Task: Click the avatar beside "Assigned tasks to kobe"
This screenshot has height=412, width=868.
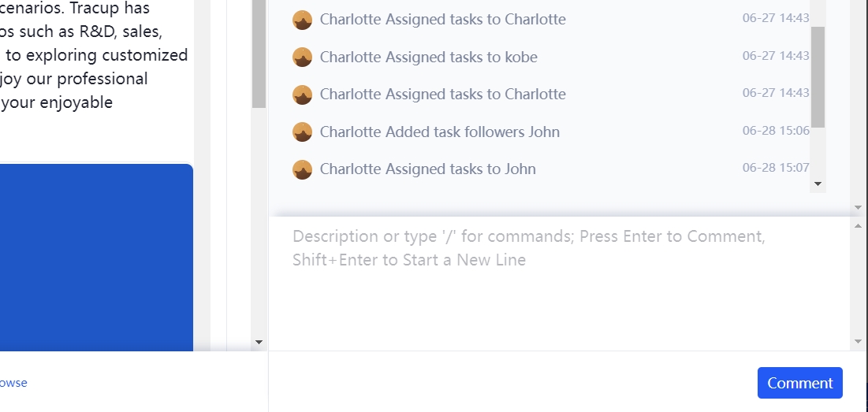Action: 302,57
